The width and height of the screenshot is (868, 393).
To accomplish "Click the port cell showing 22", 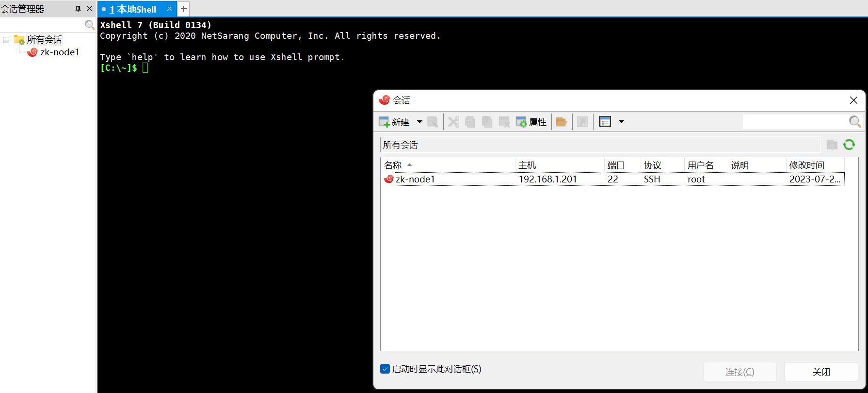I will (613, 179).
